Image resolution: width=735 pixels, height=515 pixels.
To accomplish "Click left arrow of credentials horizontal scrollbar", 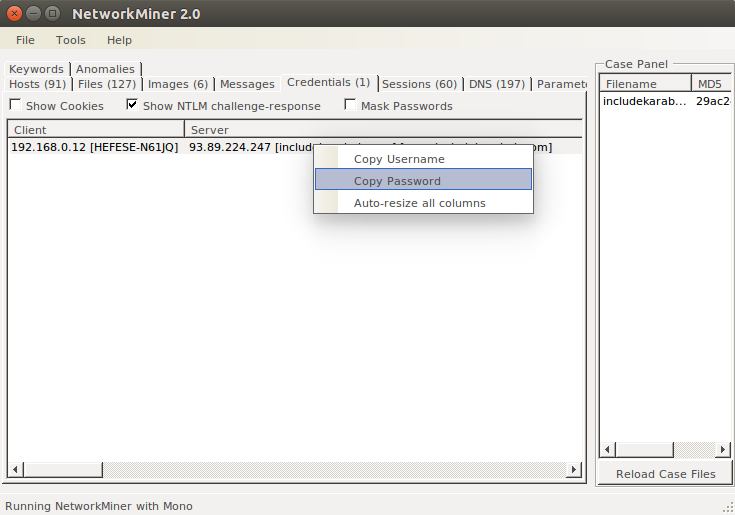I will pyautogui.click(x=15, y=469).
